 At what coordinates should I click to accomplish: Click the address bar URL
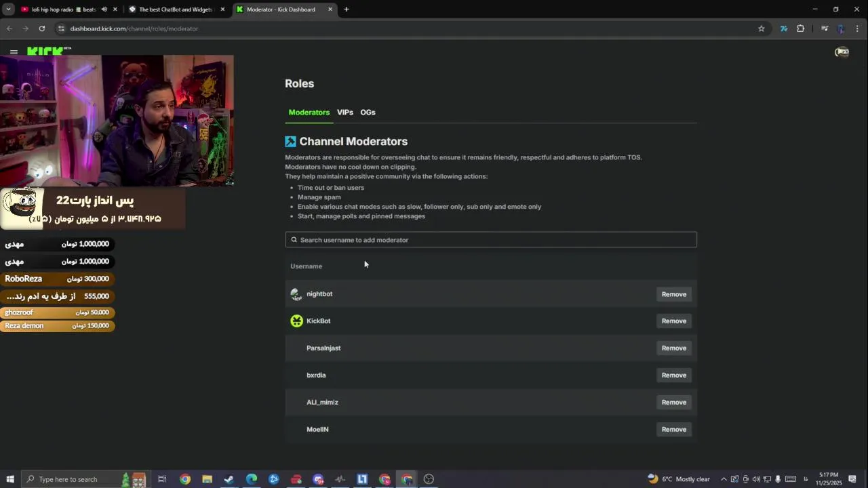pyautogui.click(x=134, y=28)
